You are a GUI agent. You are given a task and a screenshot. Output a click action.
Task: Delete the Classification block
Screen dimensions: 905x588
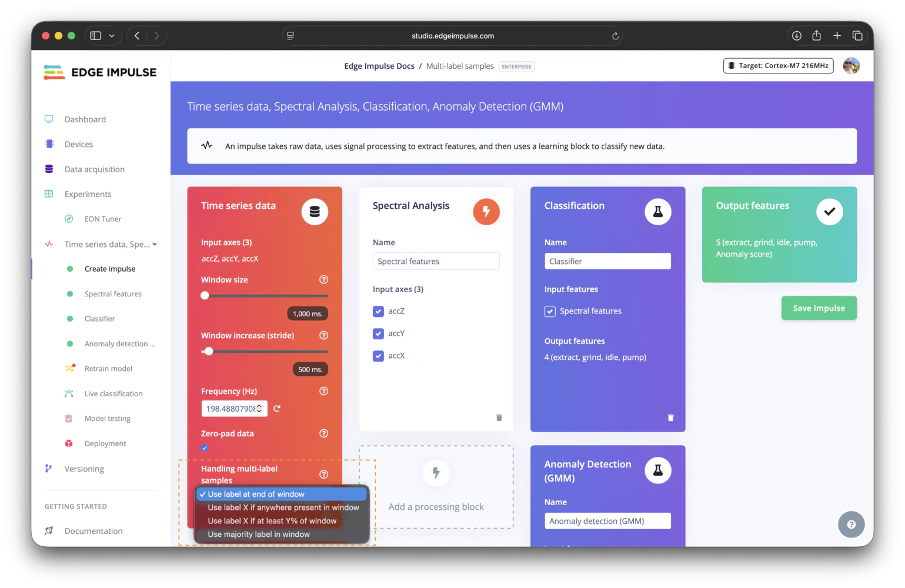pyautogui.click(x=671, y=418)
